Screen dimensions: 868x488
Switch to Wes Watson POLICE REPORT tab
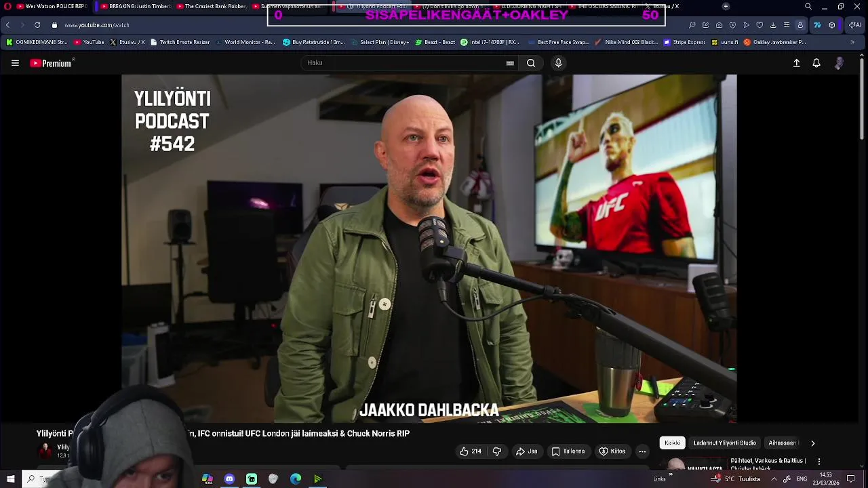(51, 6)
